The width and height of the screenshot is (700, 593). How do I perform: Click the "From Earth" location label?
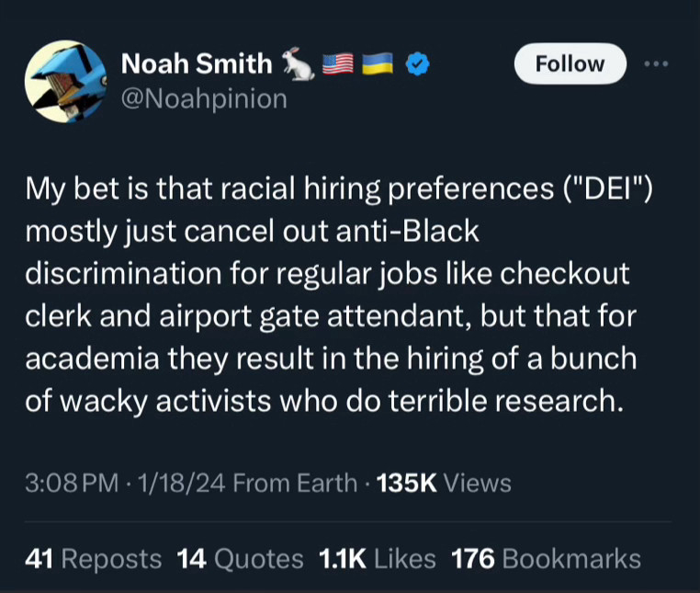[x=295, y=483]
